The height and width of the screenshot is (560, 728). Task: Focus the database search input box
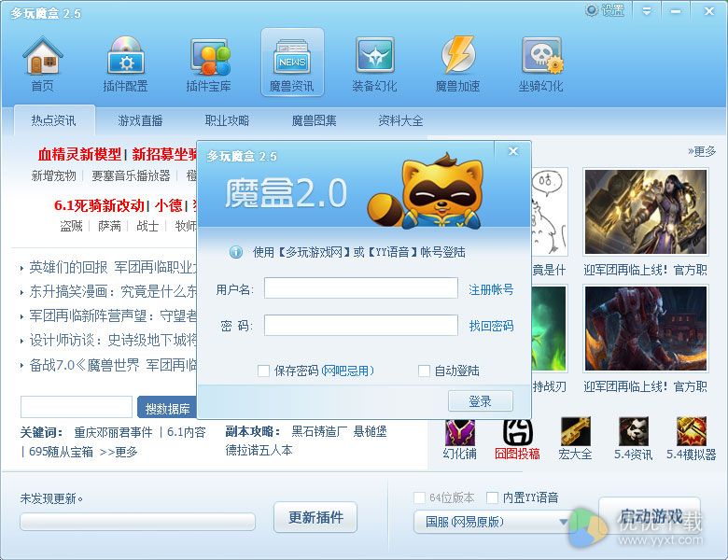click(77, 407)
